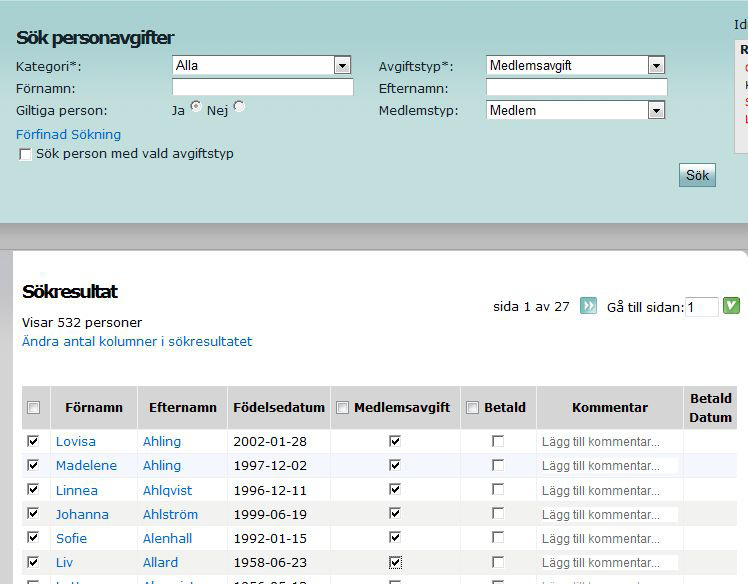Open Ahling surname link in Madelene's row
Viewport: 748px width, 584px height.
(x=162, y=466)
